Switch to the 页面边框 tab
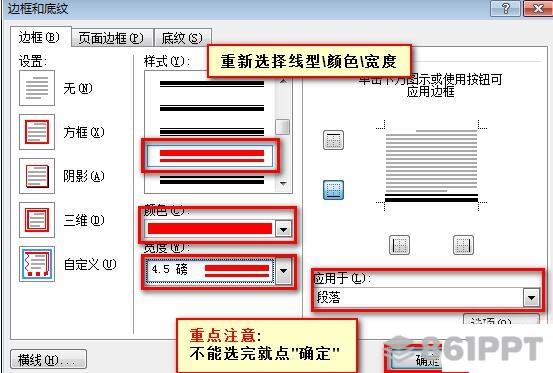Viewport: 553px width, 373px height. click(x=111, y=38)
